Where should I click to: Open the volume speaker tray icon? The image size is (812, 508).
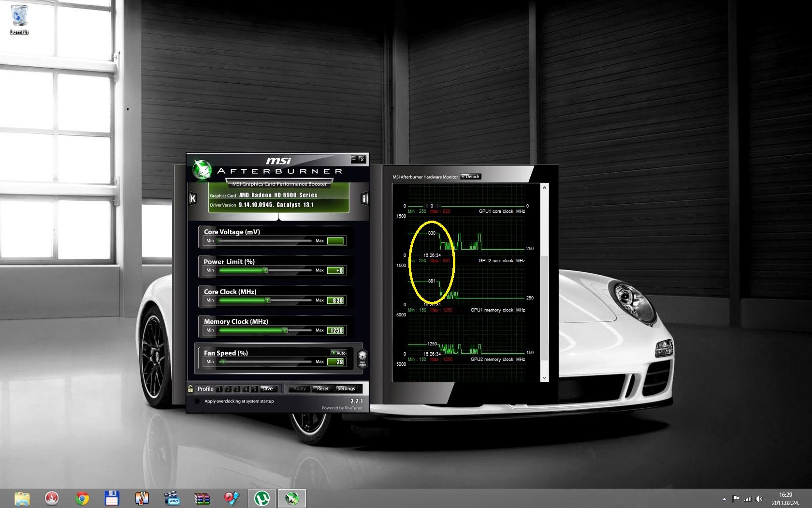pos(759,499)
